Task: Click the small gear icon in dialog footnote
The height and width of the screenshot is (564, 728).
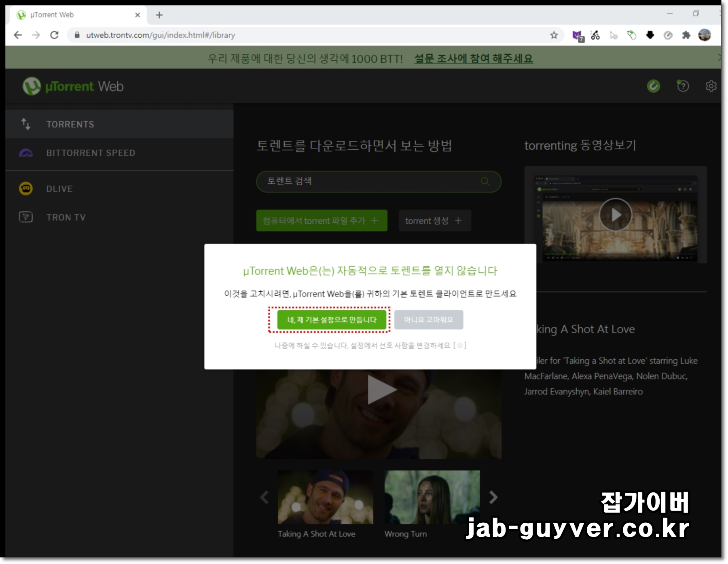Action: point(460,346)
